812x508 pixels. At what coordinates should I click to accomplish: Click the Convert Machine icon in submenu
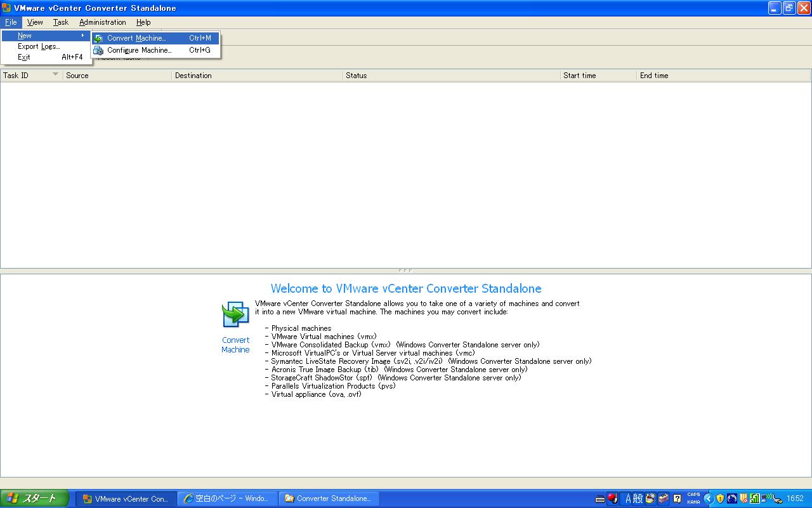98,38
